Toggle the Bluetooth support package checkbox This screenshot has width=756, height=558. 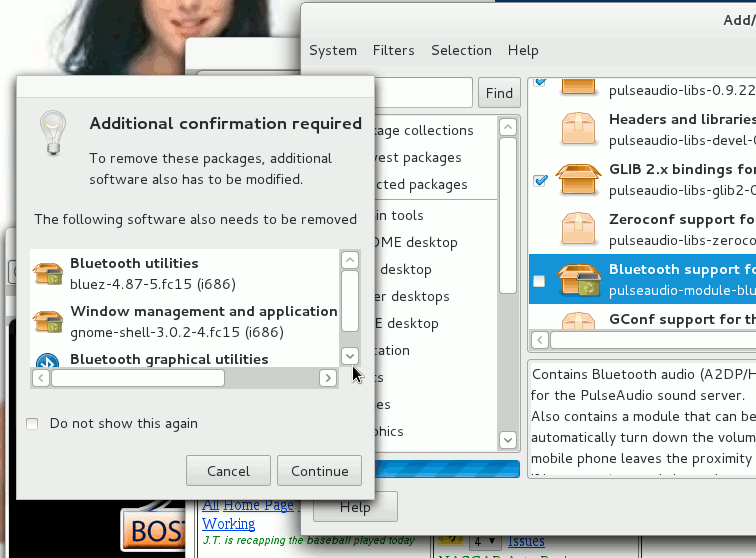pos(539,281)
